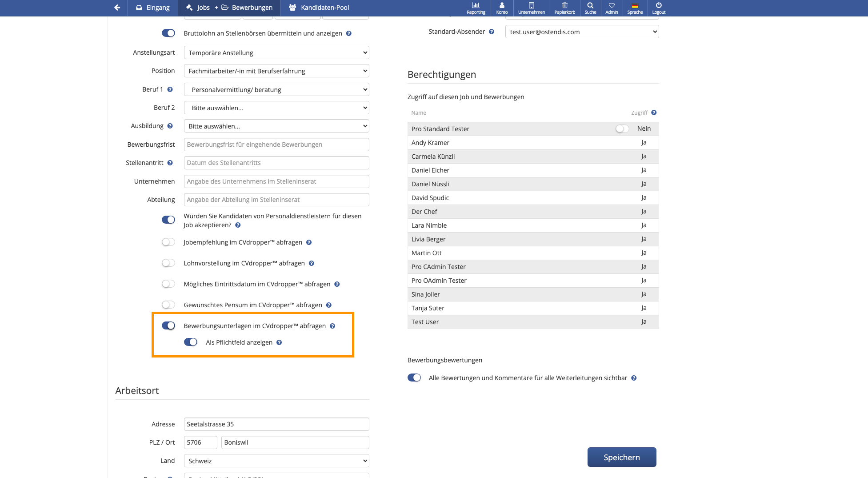The width and height of the screenshot is (868, 478).
Task: Enable Jobempfehlung im CVdropper abfragen
Action: pos(168,242)
